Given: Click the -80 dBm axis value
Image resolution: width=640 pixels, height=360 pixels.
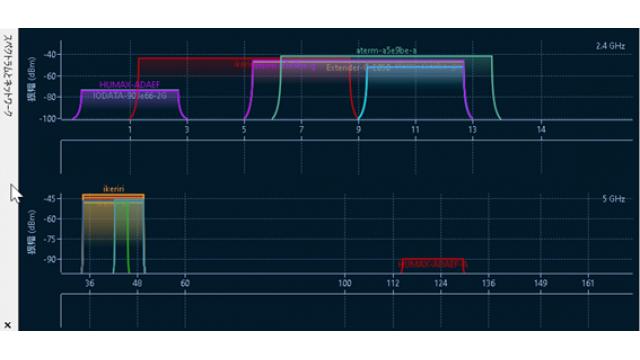Looking at the screenshot, I should [x=51, y=97].
